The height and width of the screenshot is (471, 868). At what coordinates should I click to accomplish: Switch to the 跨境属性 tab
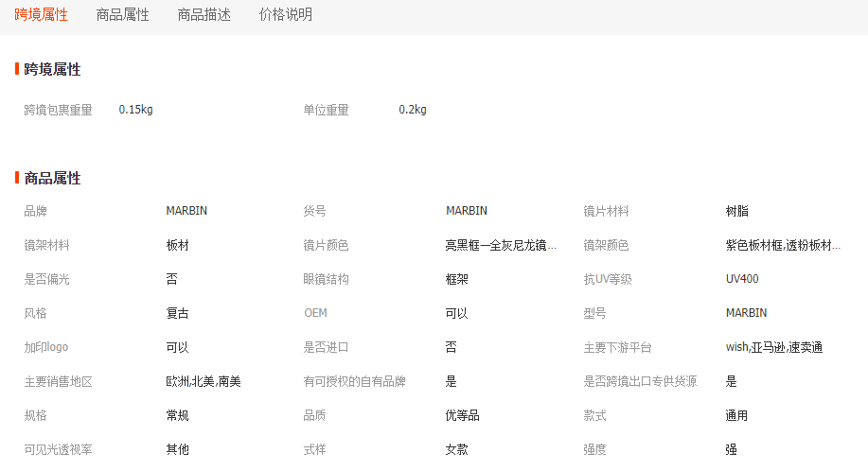(x=41, y=15)
